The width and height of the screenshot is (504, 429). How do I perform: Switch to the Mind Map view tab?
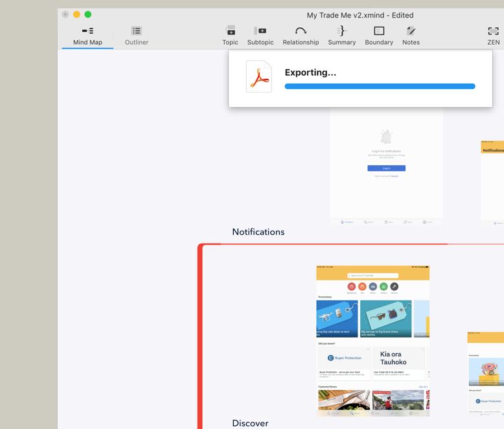[x=87, y=36]
